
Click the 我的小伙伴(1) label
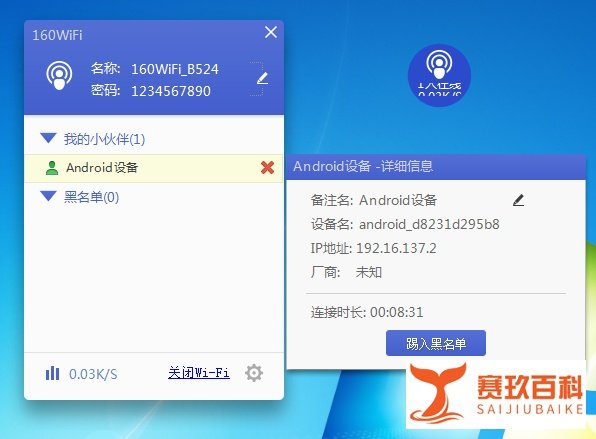click(104, 139)
